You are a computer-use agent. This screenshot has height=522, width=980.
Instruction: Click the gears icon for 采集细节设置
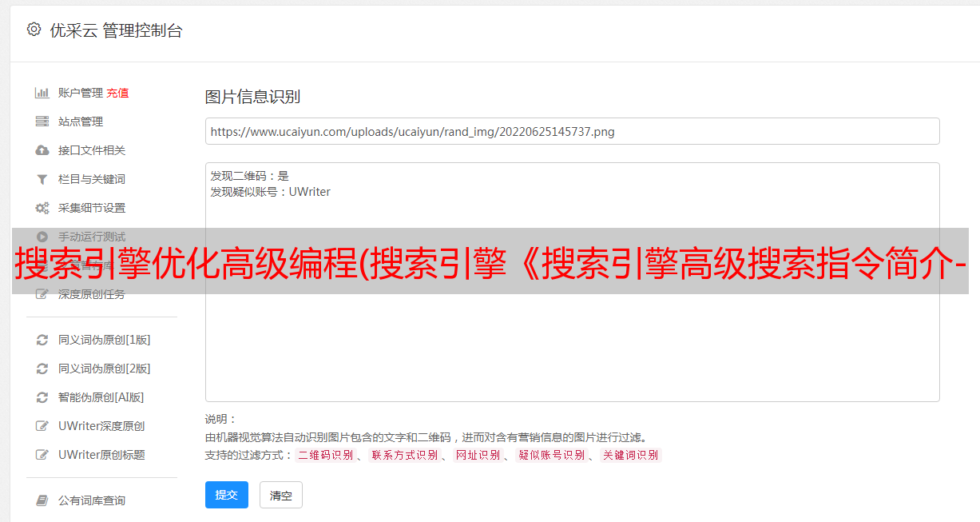click(42, 208)
